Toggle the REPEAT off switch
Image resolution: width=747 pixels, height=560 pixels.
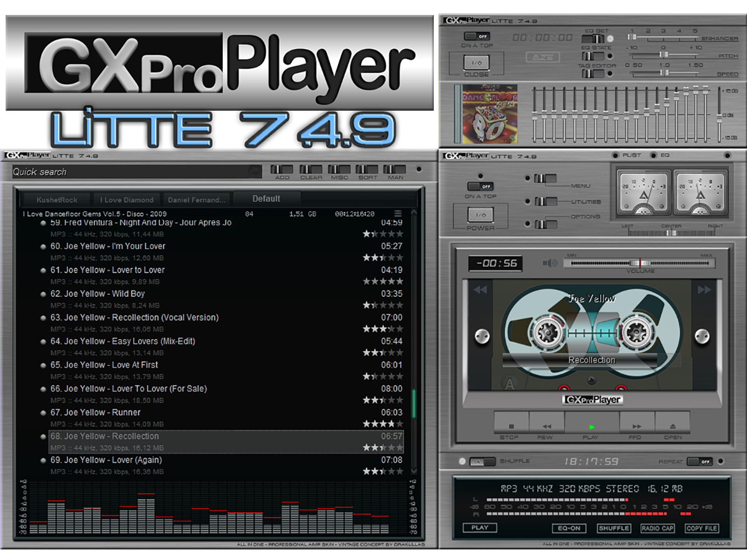700,462
